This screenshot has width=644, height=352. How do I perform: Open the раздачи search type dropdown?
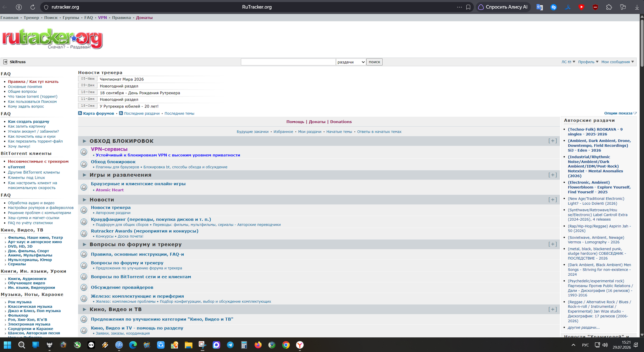(x=351, y=62)
